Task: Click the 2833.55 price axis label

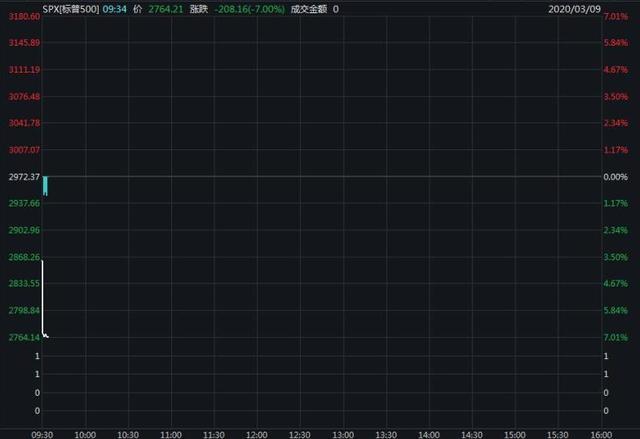Action: click(x=24, y=283)
